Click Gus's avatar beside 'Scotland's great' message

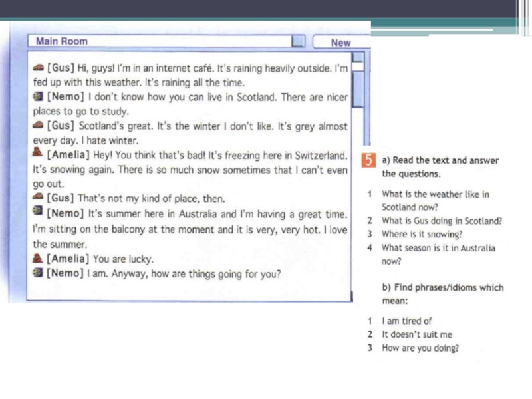tap(39, 125)
